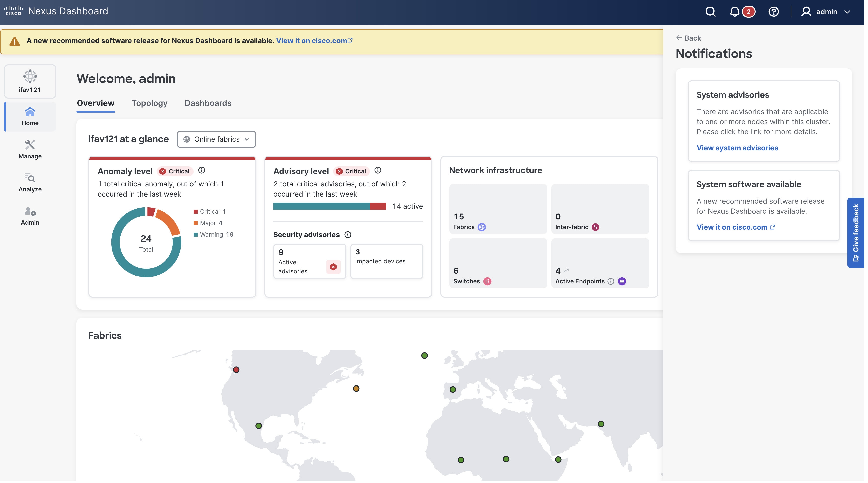Image resolution: width=868 pixels, height=483 pixels.
Task: Go Back from Notifications panel
Action: [688, 38]
